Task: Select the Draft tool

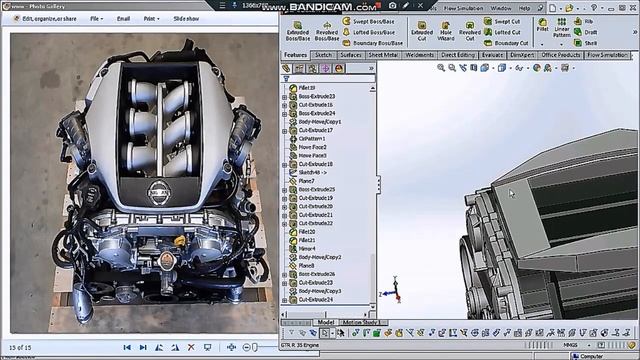Action: (x=585, y=32)
